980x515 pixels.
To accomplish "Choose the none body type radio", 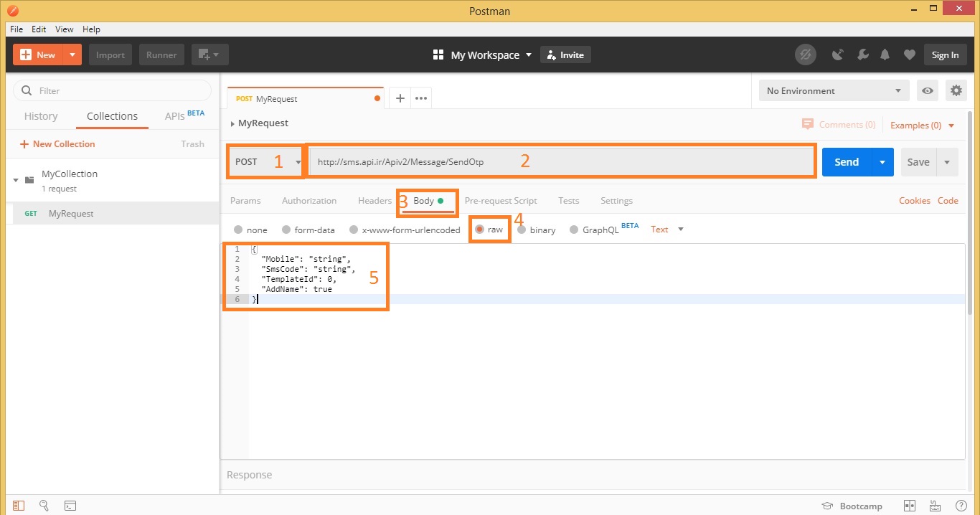I will pos(238,230).
